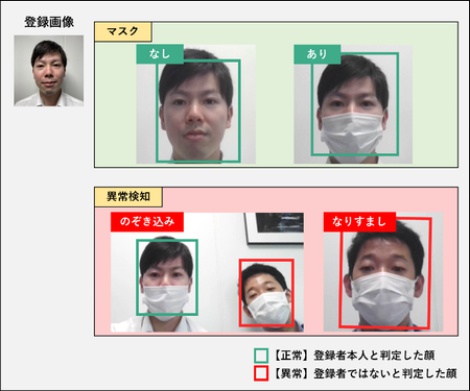Click the green なし tag
Viewport: 470px width, 391px height.
pos(160,54)
